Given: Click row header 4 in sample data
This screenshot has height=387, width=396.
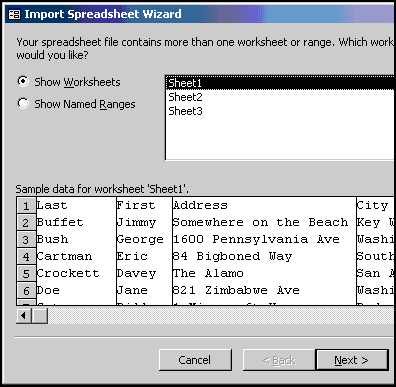Looking at the screenshot, I should pyautogui.click(x=26, y=257).
